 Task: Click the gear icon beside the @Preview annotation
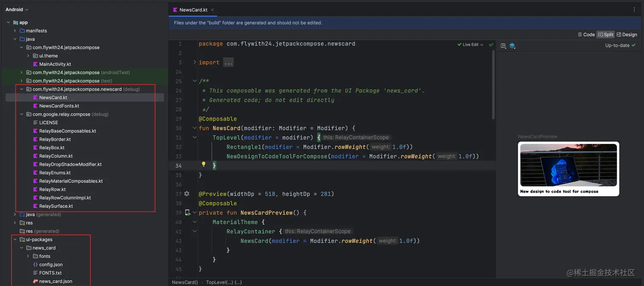pos(187,194)
